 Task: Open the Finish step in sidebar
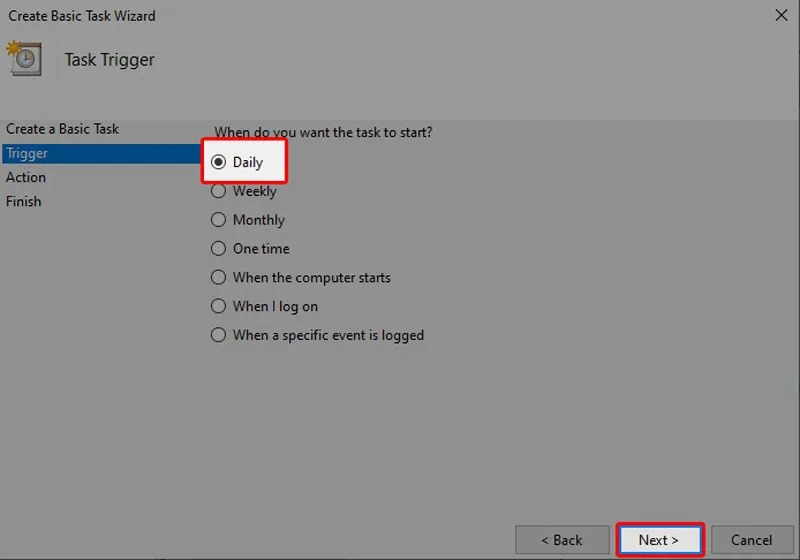(x=24, y=201)
